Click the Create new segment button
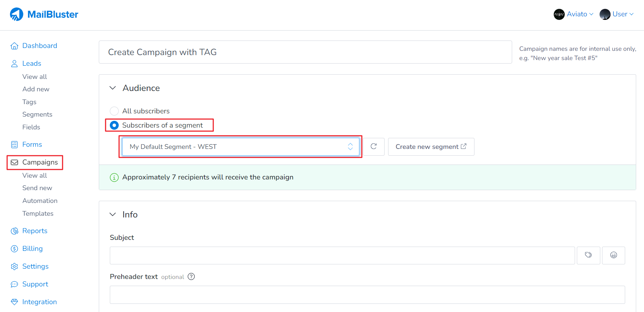This screenshot has height=312, width=644. click(431, 146)
